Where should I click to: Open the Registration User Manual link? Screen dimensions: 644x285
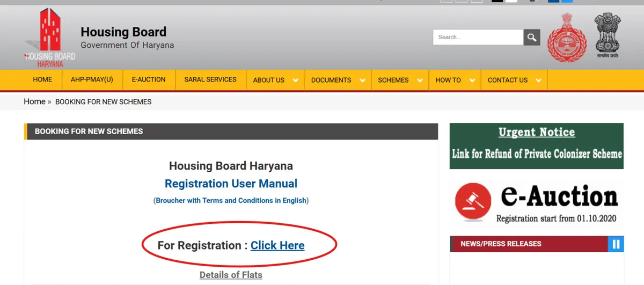pyautogui.click(x=231, y=184)
